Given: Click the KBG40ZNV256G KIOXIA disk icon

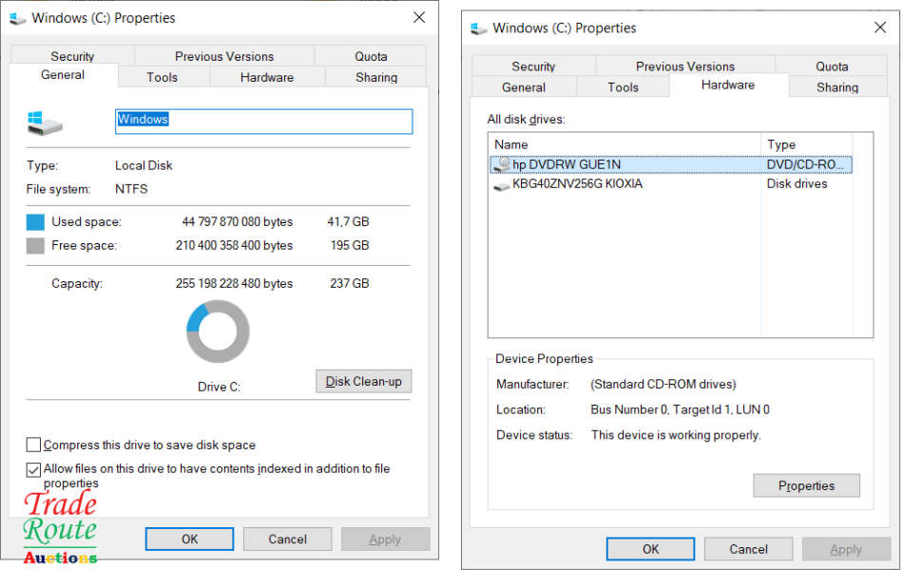Looking at the screenshot, I should click(x=502, y=184).
